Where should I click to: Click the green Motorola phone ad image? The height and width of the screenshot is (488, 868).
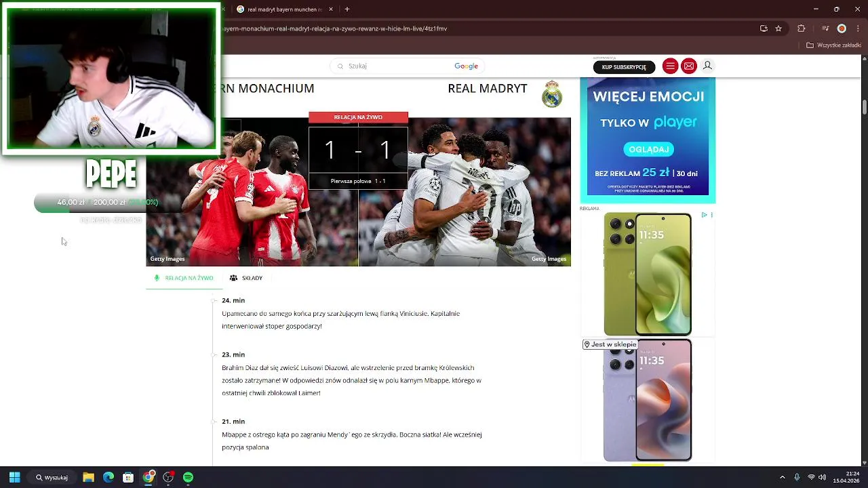(x=648, y=274)
